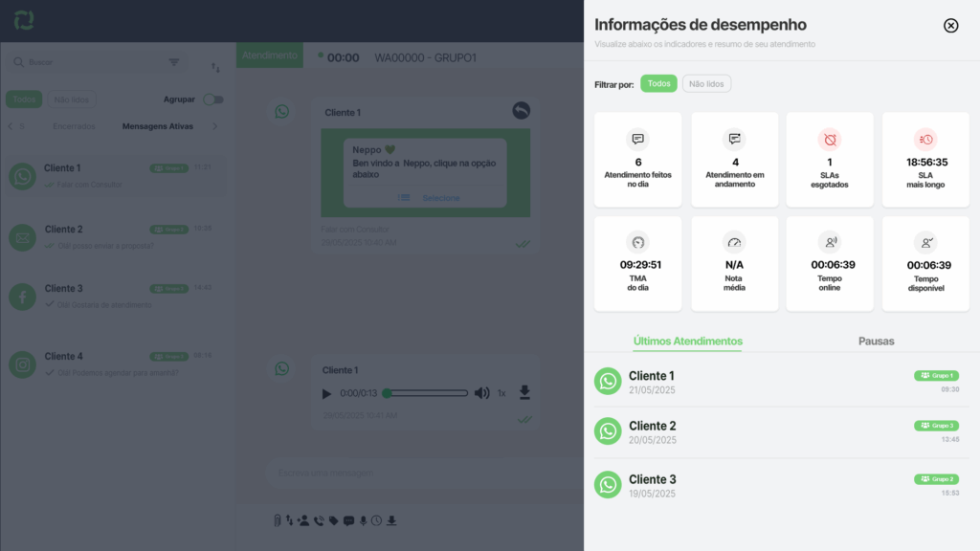The height and width of the screenshot is (551, 980).
Task: Open the Últimos Atendimentos tab
Action: 687,341
